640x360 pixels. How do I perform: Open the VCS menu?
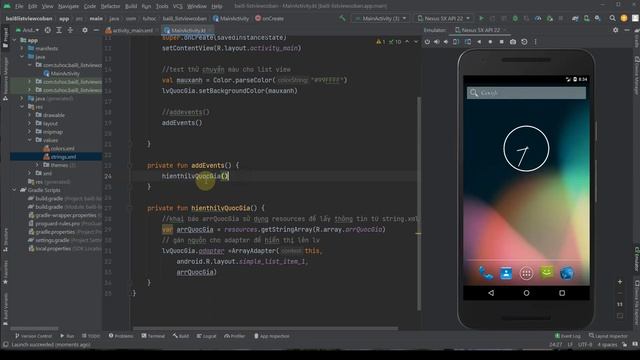[178, 6]
